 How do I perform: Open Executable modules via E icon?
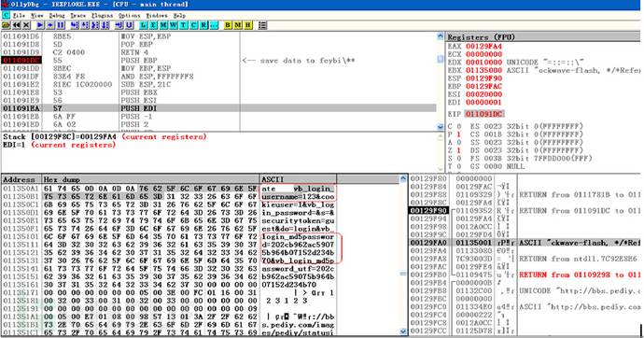click(153, 25)
